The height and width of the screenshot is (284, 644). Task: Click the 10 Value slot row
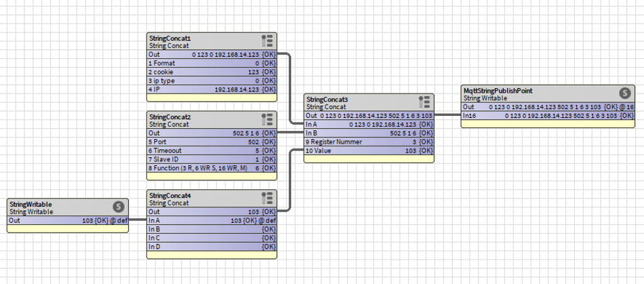point(369,150)
